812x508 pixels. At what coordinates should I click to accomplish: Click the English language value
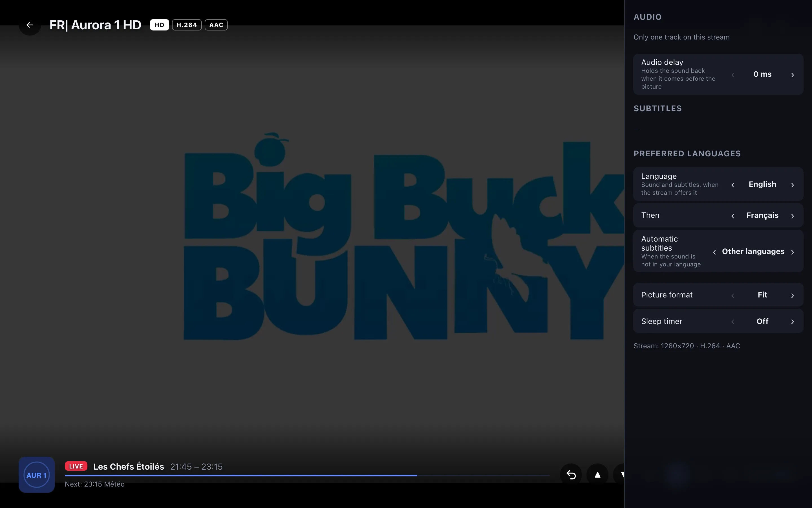tap(762, 184)
